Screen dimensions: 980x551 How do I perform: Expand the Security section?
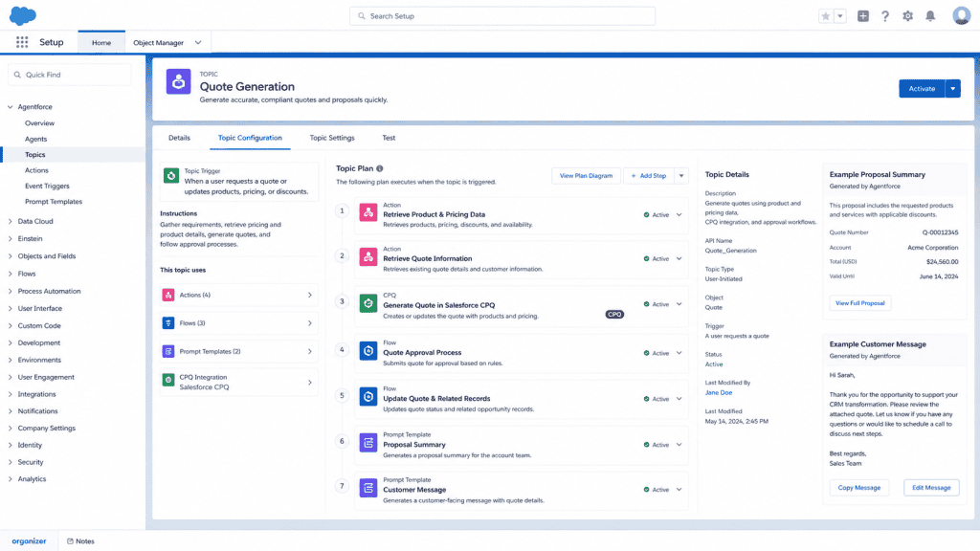[x=10, y=462]
